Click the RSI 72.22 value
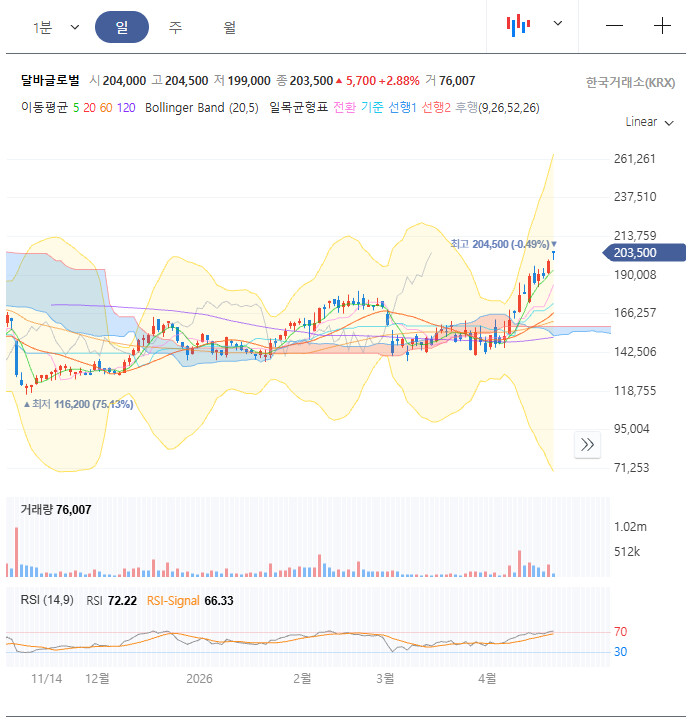The image size is (691, 720). (112, 601)
